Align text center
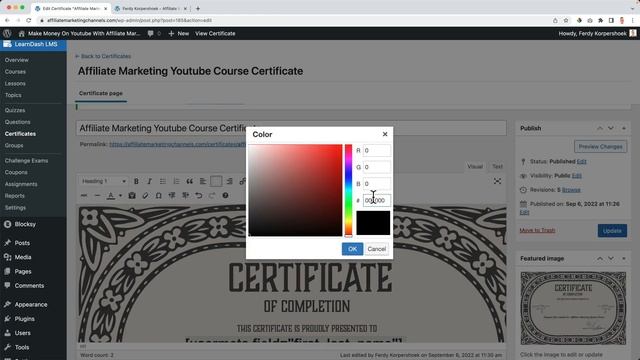 216,181
